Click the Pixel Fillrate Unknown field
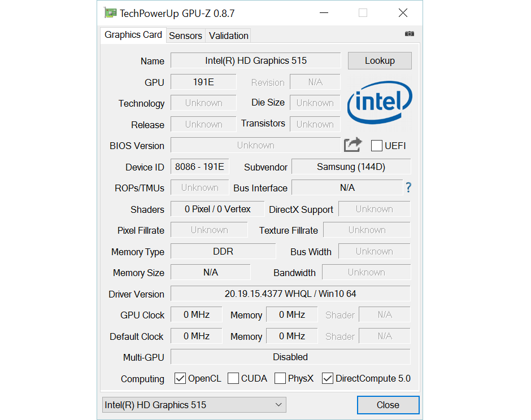 point(209,230)
